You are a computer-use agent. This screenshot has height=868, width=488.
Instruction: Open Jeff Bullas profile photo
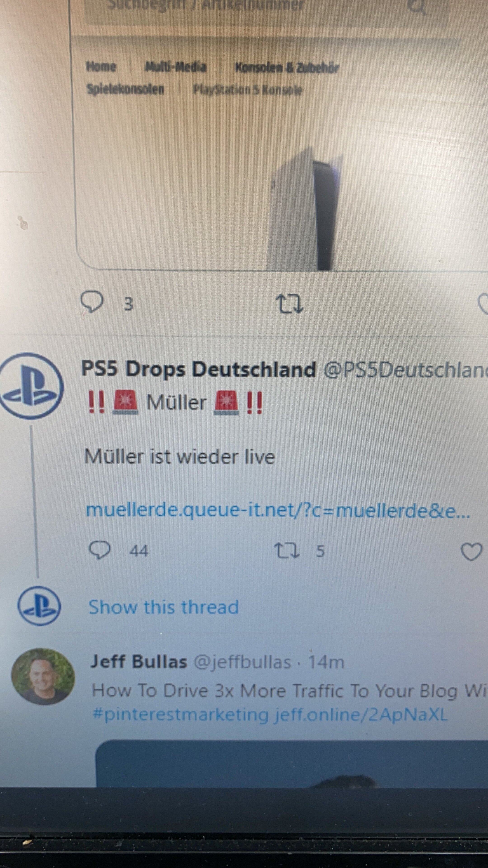43,672
